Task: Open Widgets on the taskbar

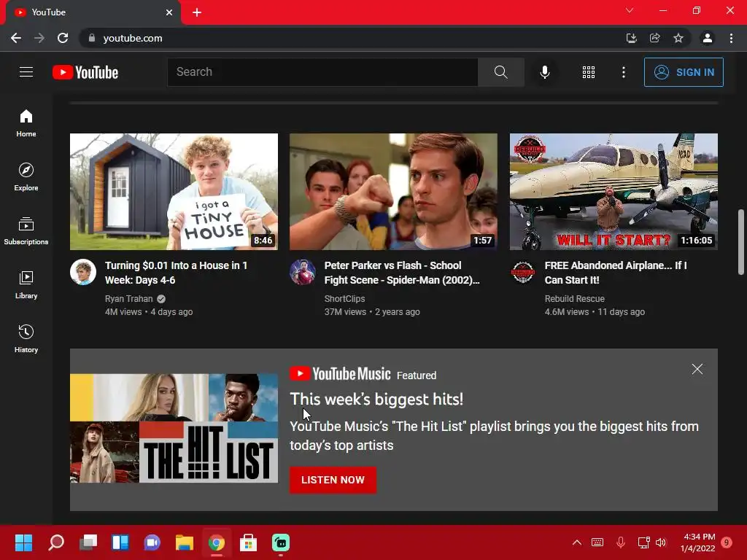Action: [x=120, y=542]
